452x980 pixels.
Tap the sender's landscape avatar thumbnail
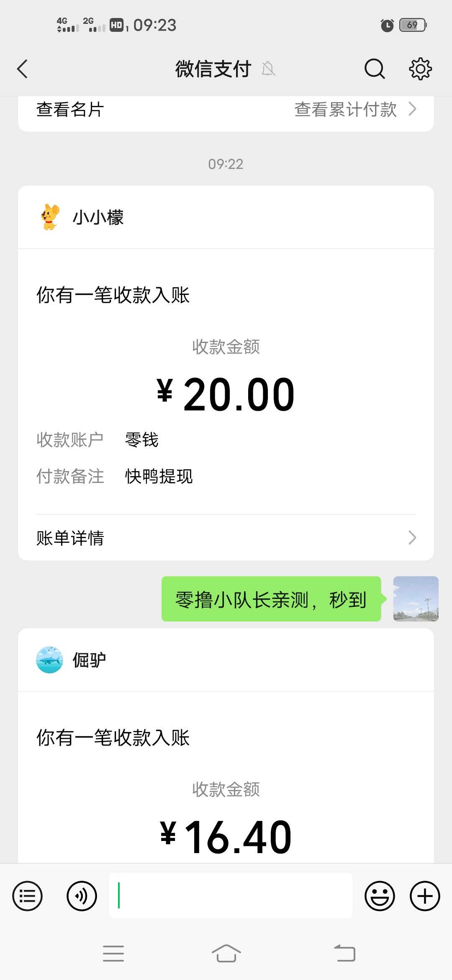coord(416,598)
